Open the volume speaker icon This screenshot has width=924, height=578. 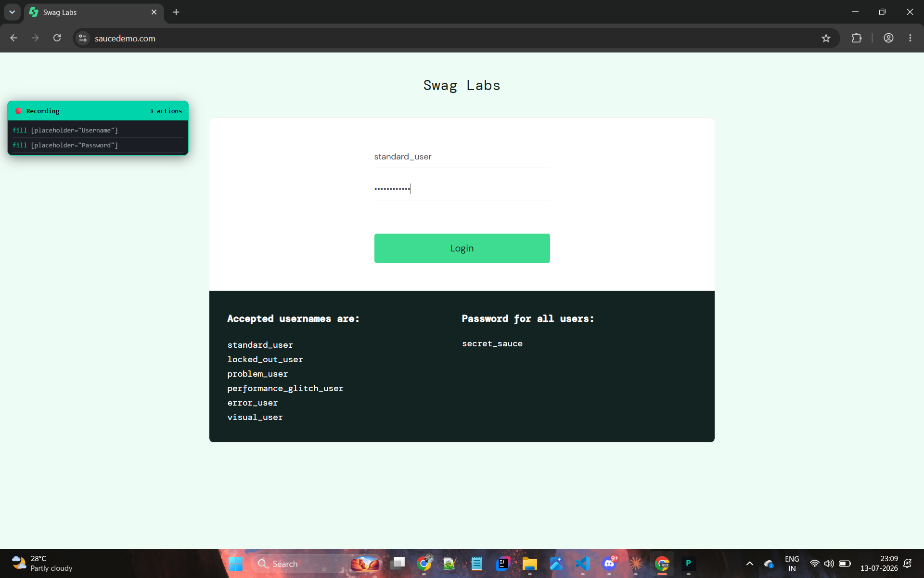[x=829, y=564]
